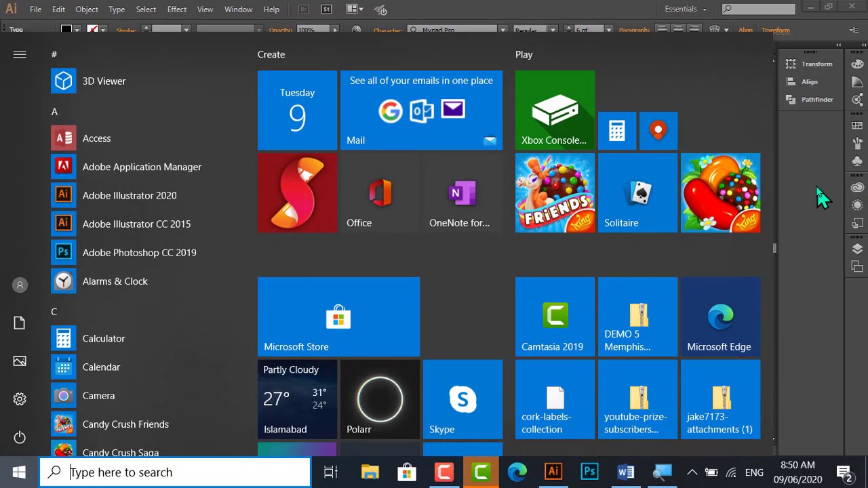Open the Layers panel icon
The image size is (868, 488).
click(x=857, y=249)
